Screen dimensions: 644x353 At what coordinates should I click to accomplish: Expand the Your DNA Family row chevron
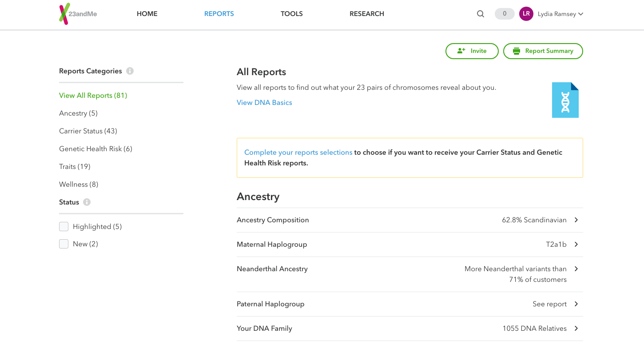tap(576, 329)
